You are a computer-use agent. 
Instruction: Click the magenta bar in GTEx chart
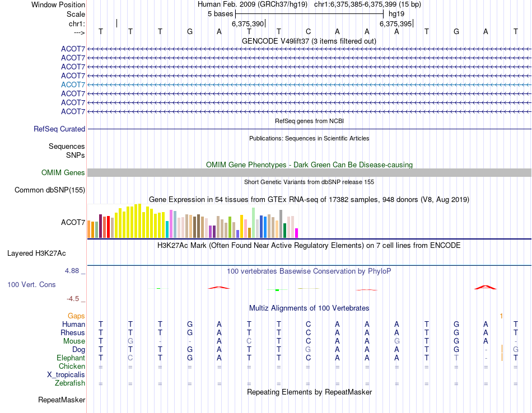tap(297, 233)
